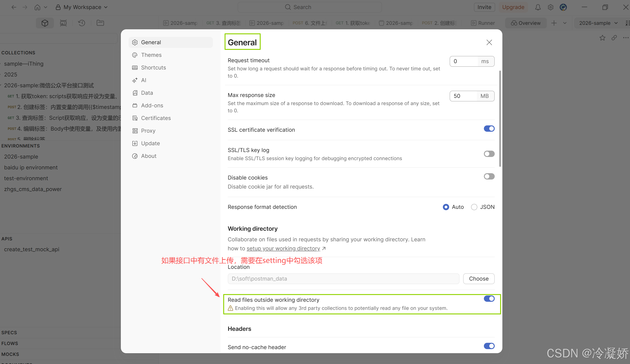Toggle SSL certificate verification switch
The height and width of the screenshot is (364, 630).
click(489, 129)
